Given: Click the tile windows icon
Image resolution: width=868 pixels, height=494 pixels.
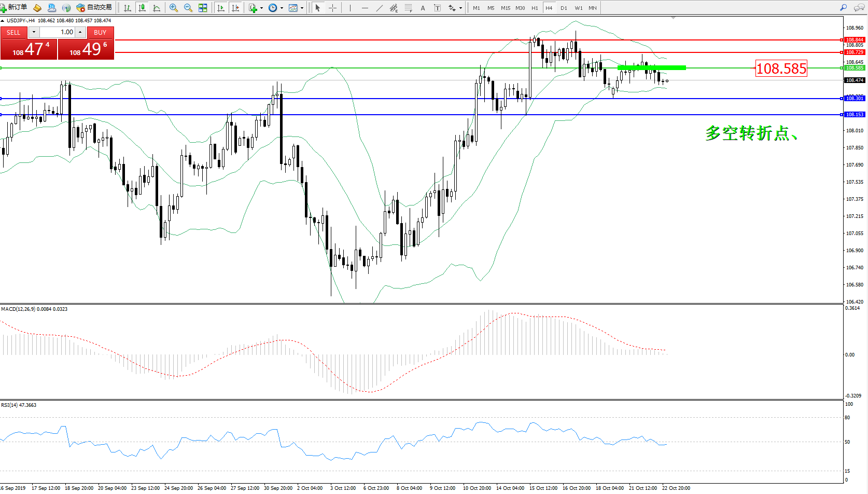Looking at the screenshot, I should 203,8.
